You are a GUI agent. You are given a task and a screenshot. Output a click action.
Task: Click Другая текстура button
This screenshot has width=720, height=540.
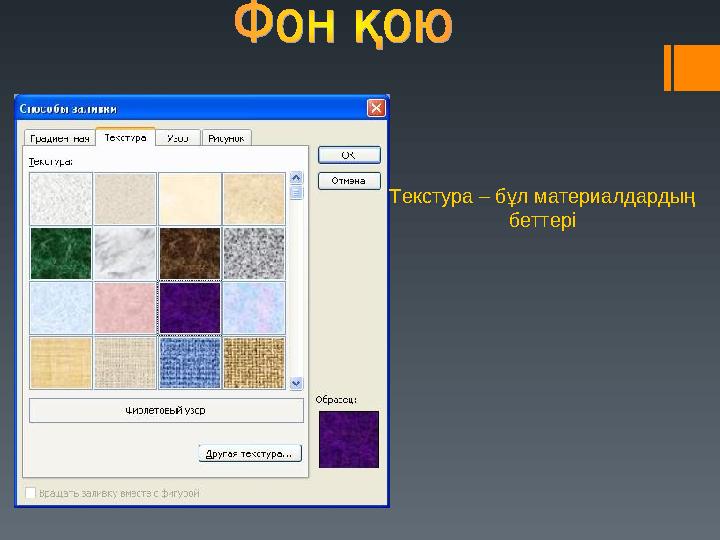250,453
